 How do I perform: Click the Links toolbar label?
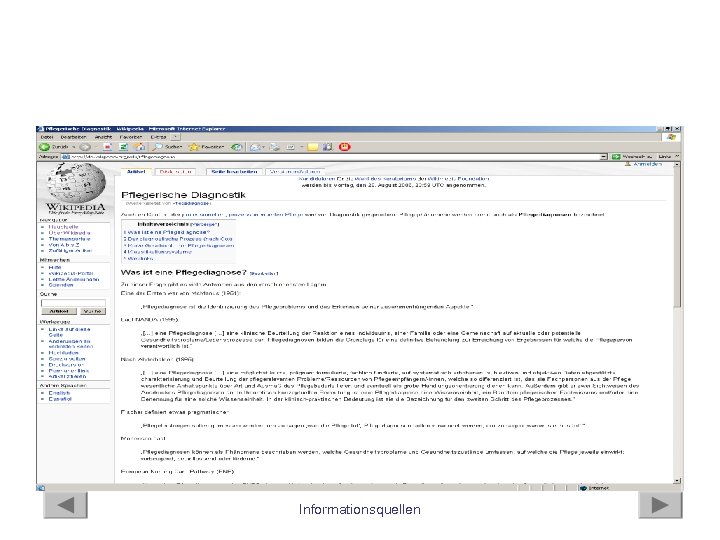tap(665, 157)
